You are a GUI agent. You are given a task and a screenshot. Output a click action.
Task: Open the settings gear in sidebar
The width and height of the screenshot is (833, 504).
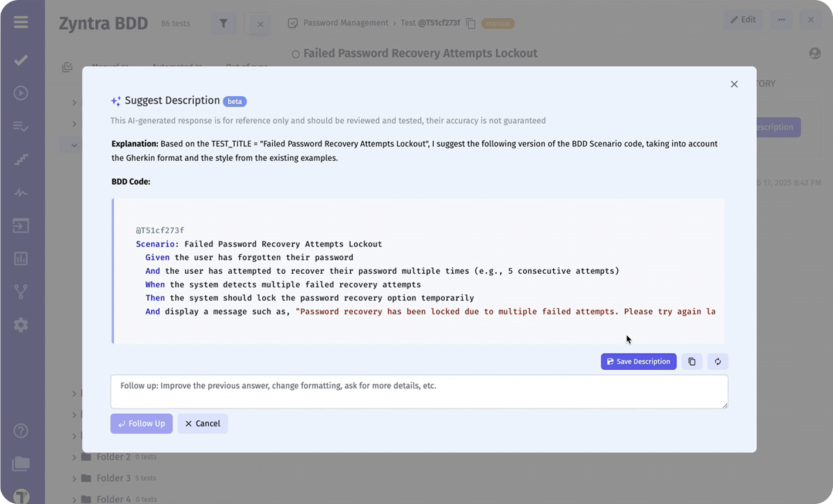click(x=21, y=325)
